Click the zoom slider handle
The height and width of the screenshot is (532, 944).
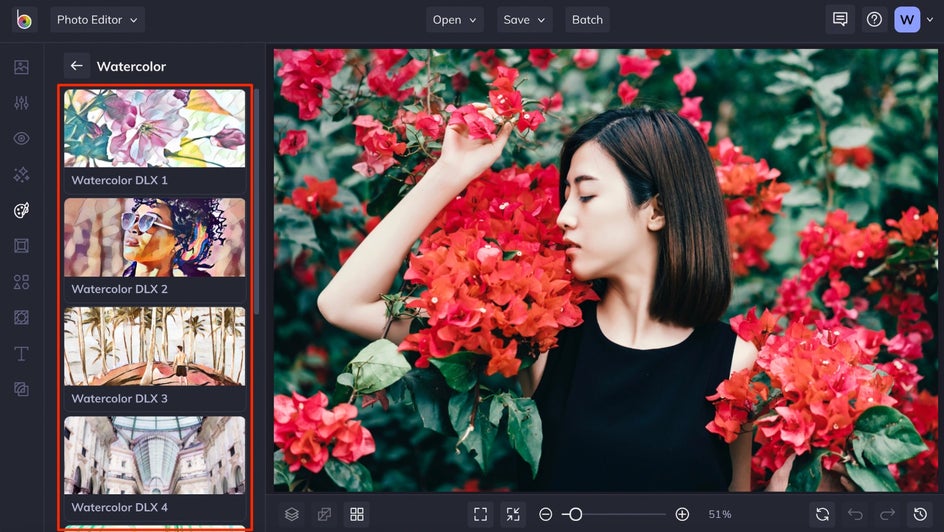point(575,514)
